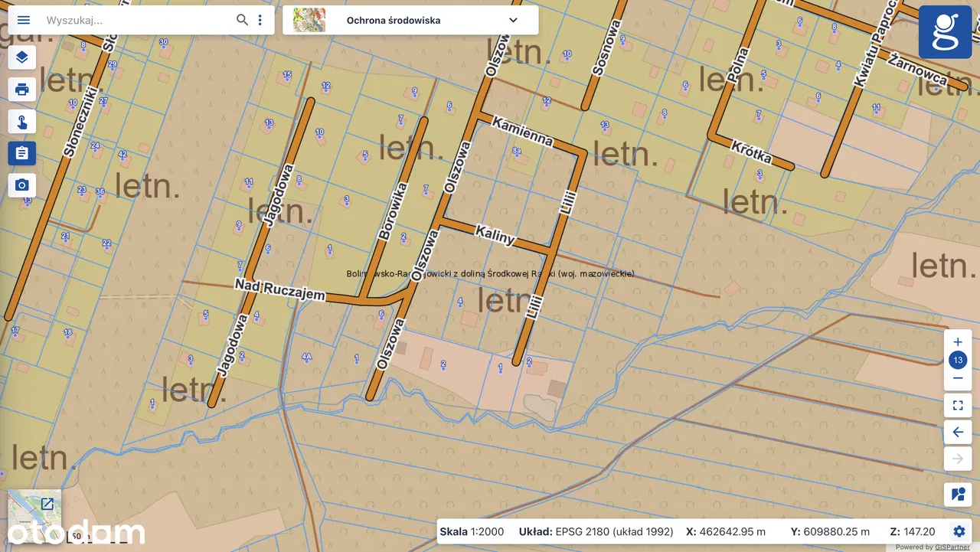980x552 pixels.
Task: Type in the Wyszukaj search field
Action: coord(138,20)
